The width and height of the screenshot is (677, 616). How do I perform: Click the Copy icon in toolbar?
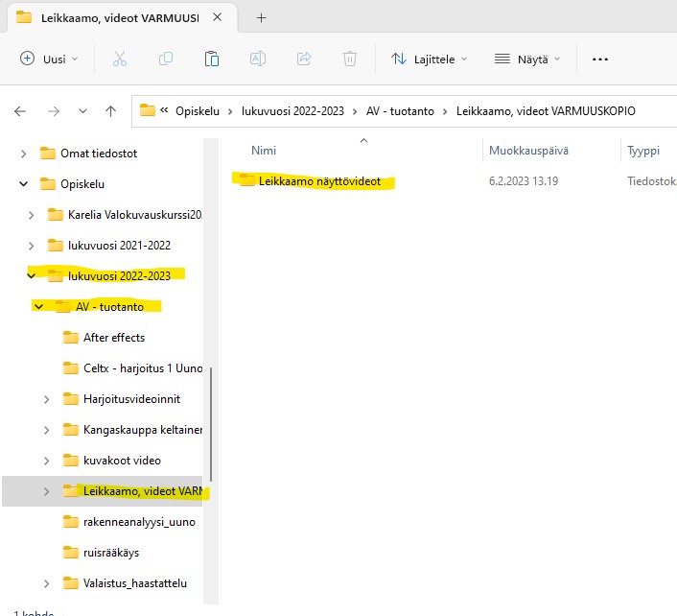[166, 59]
